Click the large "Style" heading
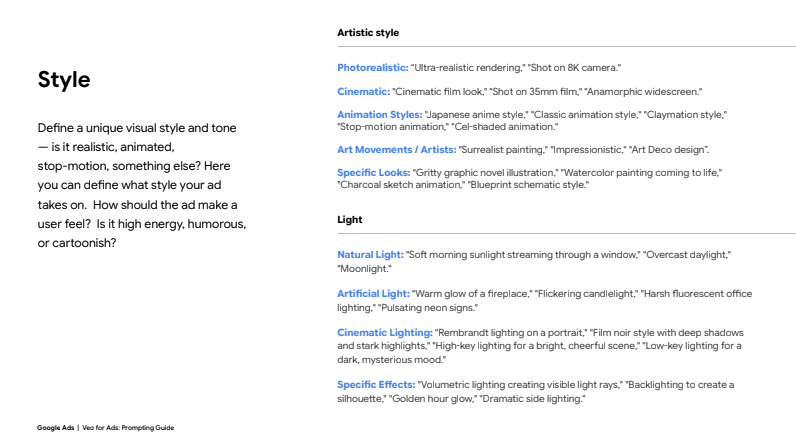Image resolution: width=796 pixels, height=446 pixels. tap(64, 79)
